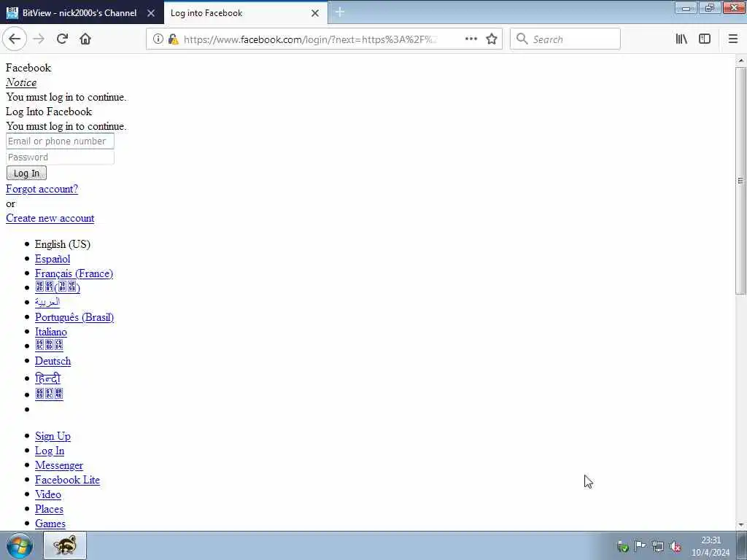Open the Action Center flag icon
The width and height of the screenshot is (747, 560).
(640, 546)
